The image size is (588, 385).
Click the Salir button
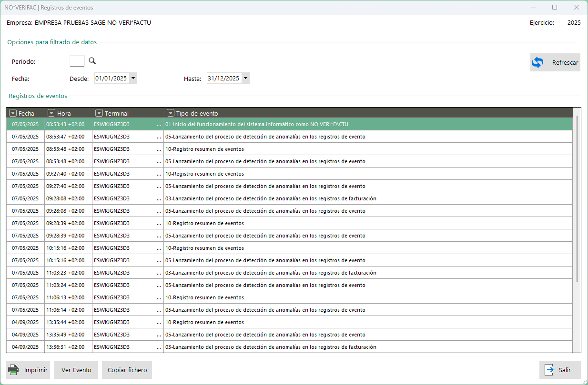[560, 370]
